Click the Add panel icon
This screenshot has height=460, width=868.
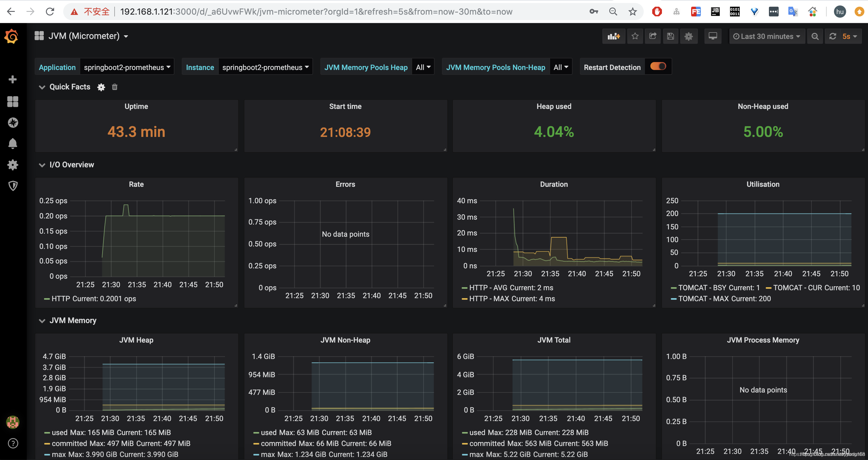click(614, 36)
